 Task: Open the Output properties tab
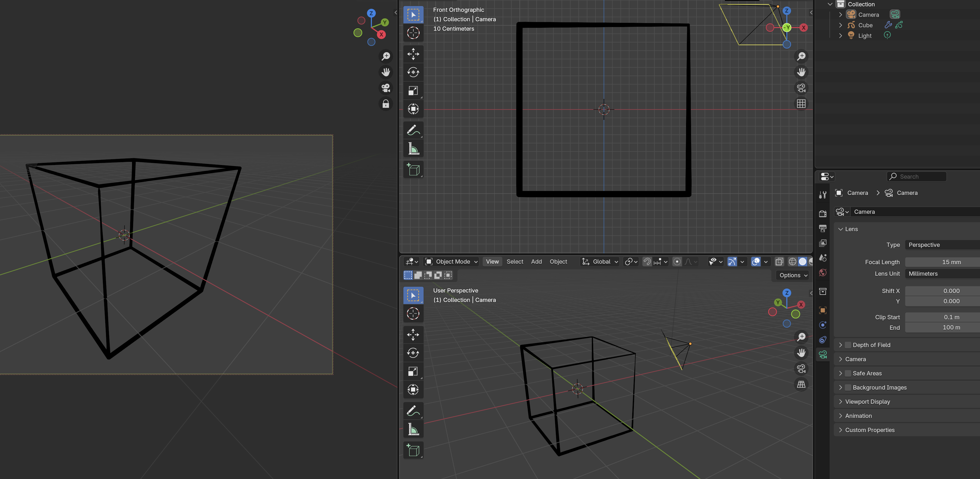pos(823,228)
